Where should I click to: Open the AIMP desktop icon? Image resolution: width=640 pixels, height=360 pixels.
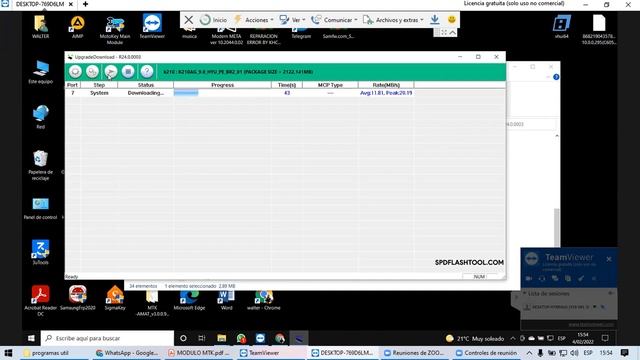(78, 27)
